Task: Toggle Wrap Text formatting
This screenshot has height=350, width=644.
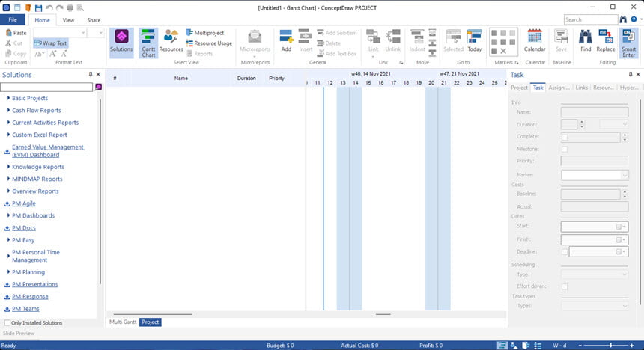Action: (x=50, y=43)
